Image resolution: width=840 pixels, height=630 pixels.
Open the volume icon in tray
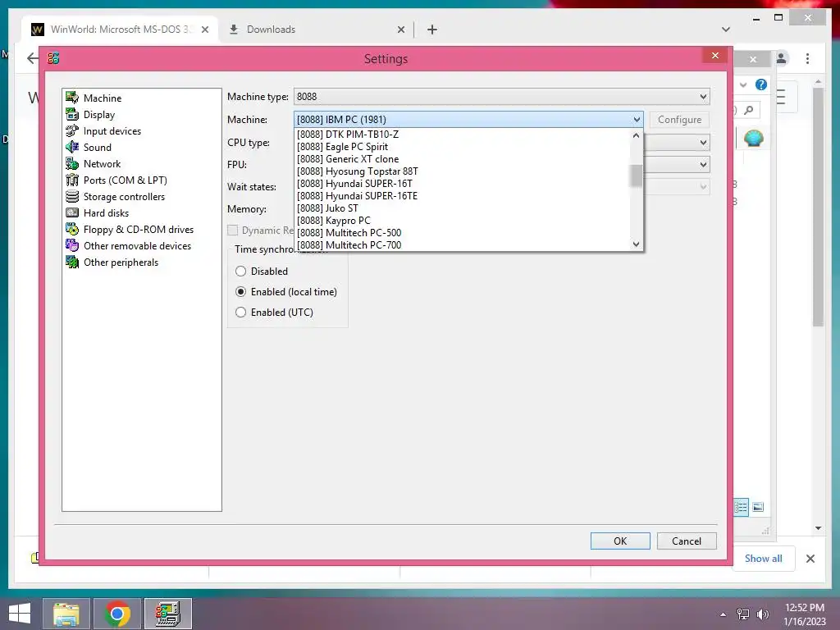762,614
